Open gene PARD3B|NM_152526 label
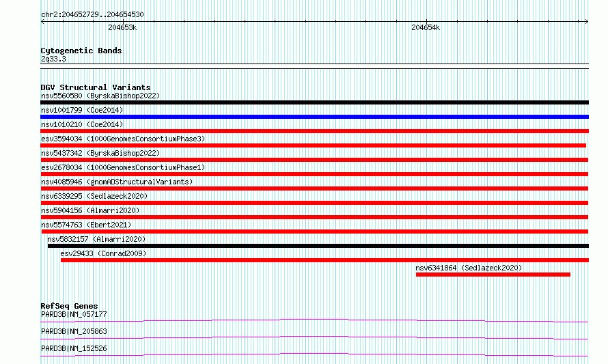This screenshot has width=608, height=364. pyautogui.click(x=74, y=348)
